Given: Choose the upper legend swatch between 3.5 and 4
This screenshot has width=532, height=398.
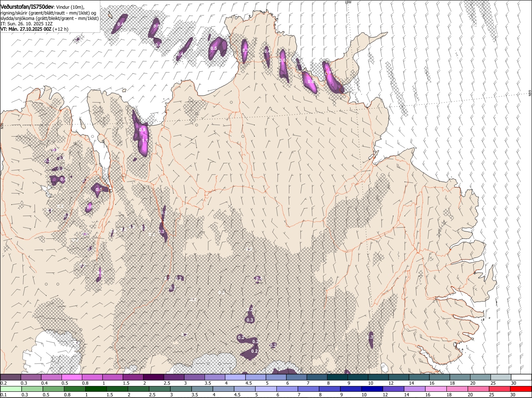Looking at the screenshot, I should [x=214, y=377].
